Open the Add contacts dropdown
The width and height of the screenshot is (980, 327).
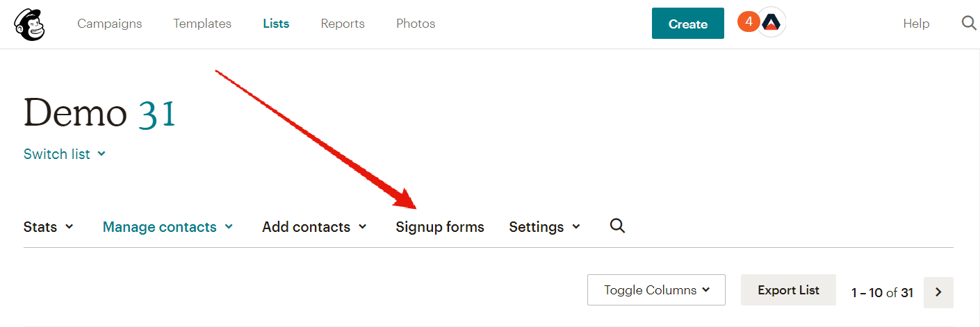[314, 227]
